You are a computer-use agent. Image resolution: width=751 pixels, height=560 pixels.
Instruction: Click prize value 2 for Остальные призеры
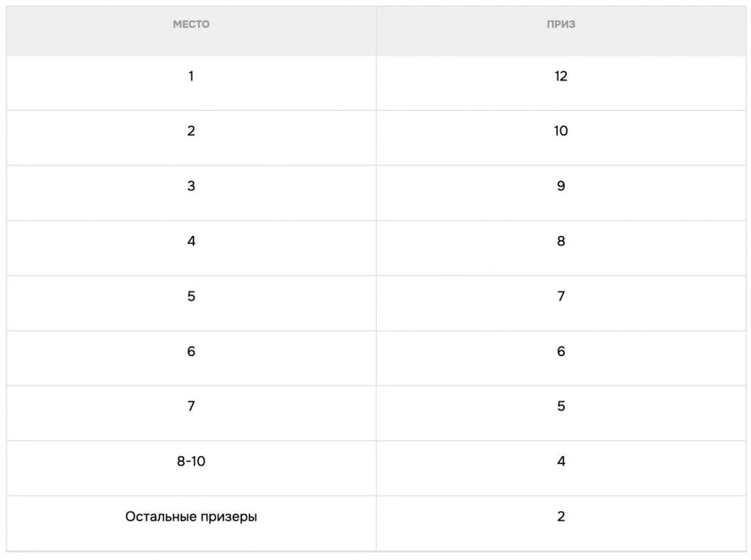click(x=561, y=517)
